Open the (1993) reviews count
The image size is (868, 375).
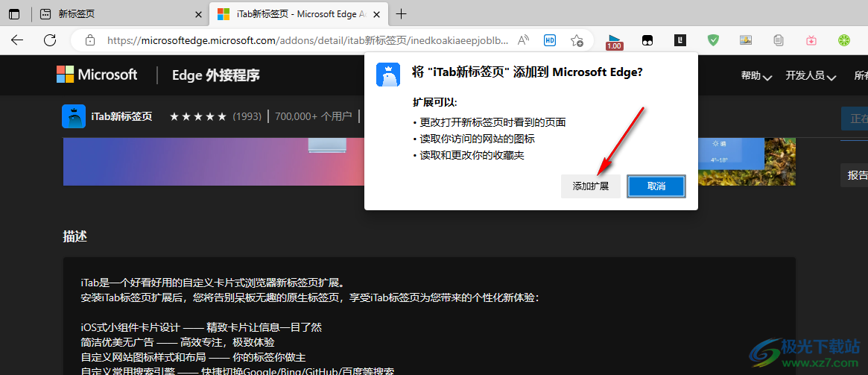click(x=247, y=116)
